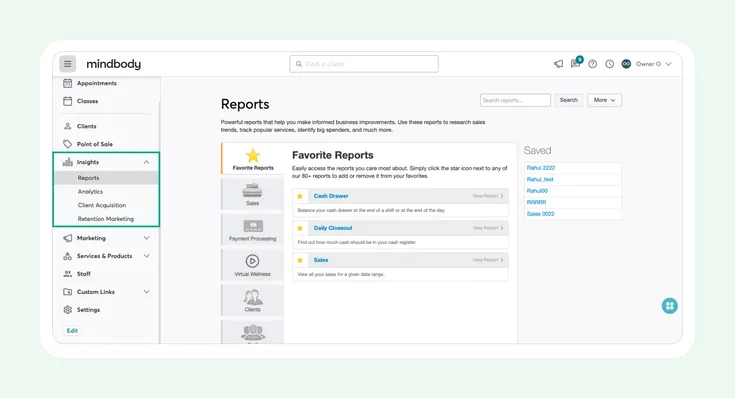735x398 pixels.
Task: Open Staff in the sidebar
Action: (x=83, y=274)
